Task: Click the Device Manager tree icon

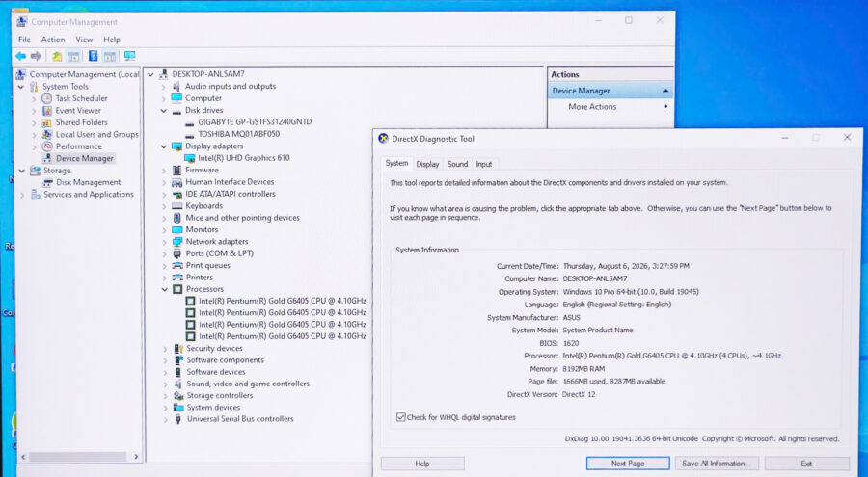Action: point(47,158)
